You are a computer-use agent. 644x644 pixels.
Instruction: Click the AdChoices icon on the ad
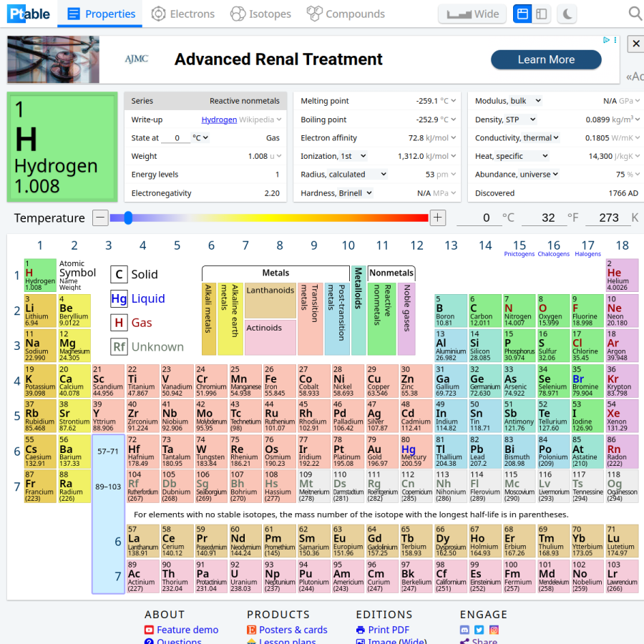point(606,40)
